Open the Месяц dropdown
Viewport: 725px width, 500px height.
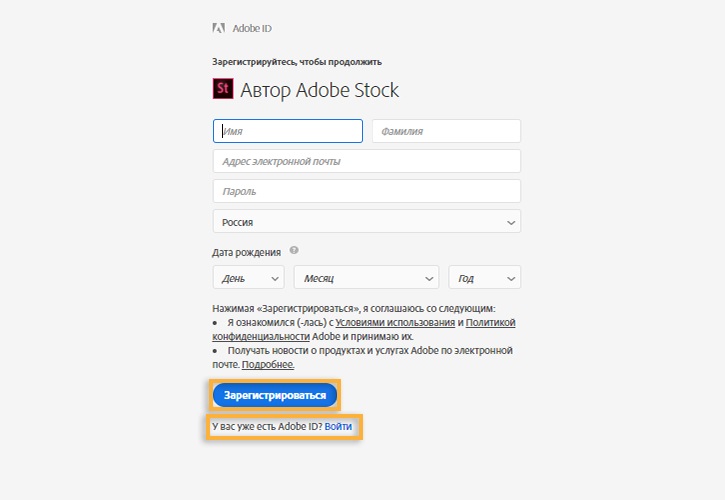[x=366, y=278]
